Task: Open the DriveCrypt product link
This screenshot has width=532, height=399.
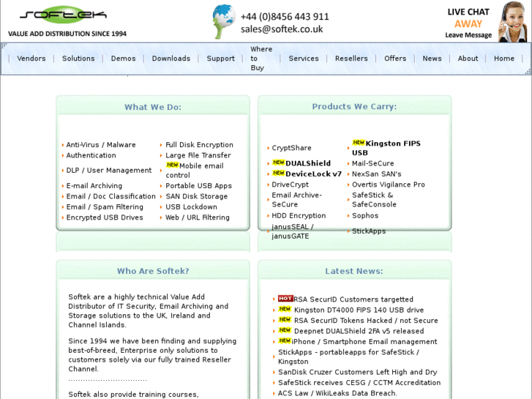Action: coord(290,184)
